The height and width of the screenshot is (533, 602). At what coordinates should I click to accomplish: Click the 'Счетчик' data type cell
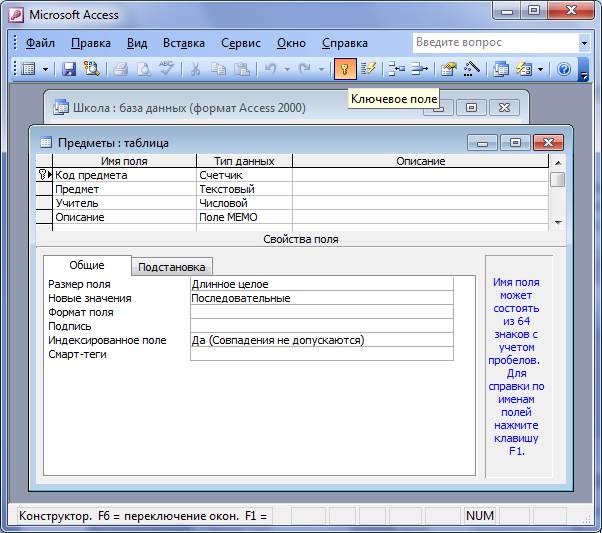coord(244,175)
